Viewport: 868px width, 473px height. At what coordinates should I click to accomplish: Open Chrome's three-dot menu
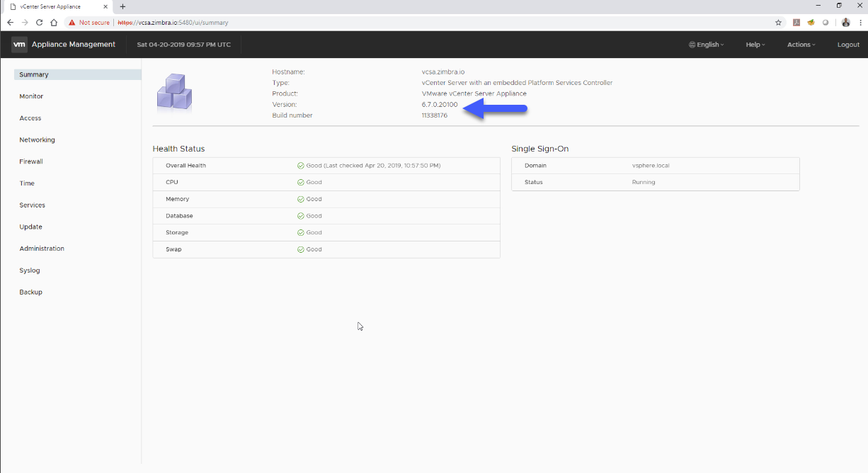click(x=859, y=23)
